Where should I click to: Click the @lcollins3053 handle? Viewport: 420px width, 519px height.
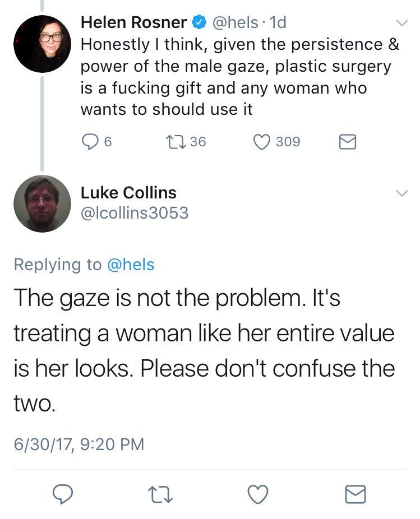pyautogui.click(x=135, y=214)
